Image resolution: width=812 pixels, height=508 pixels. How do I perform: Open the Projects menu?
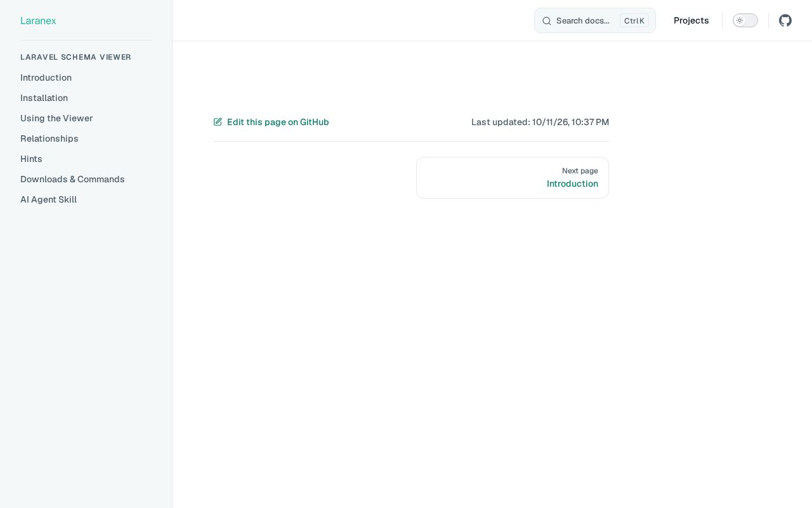[x=691, y=20]
